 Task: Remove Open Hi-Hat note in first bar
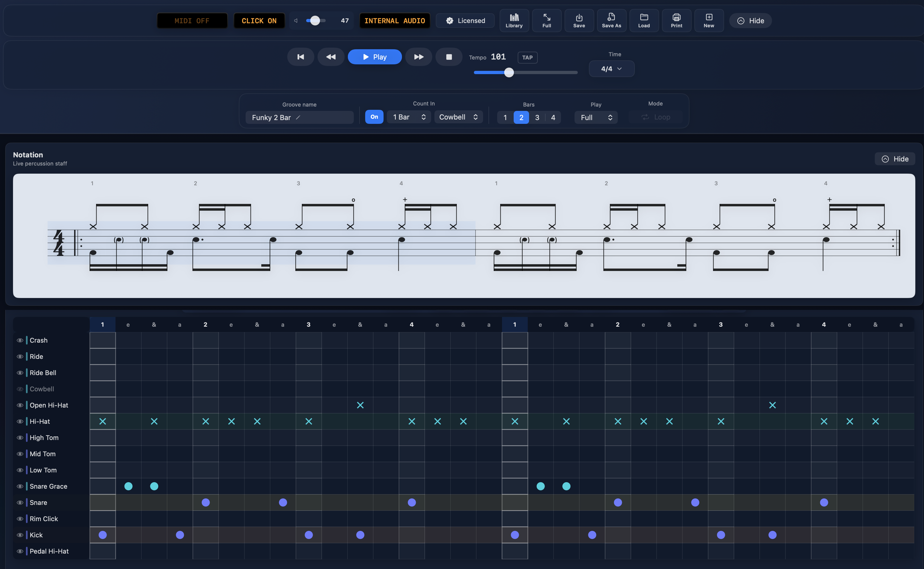360,405
